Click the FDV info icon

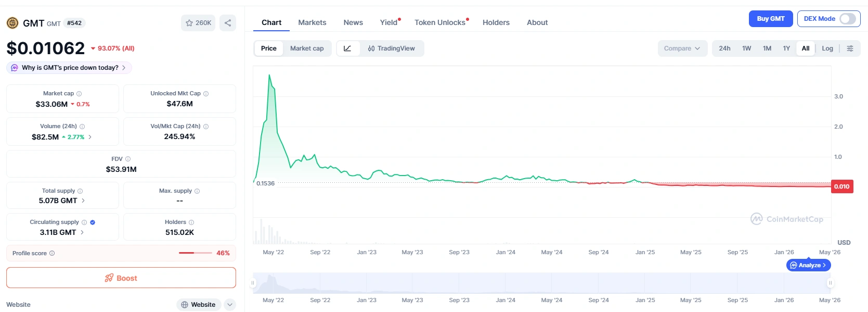(128, 159)
